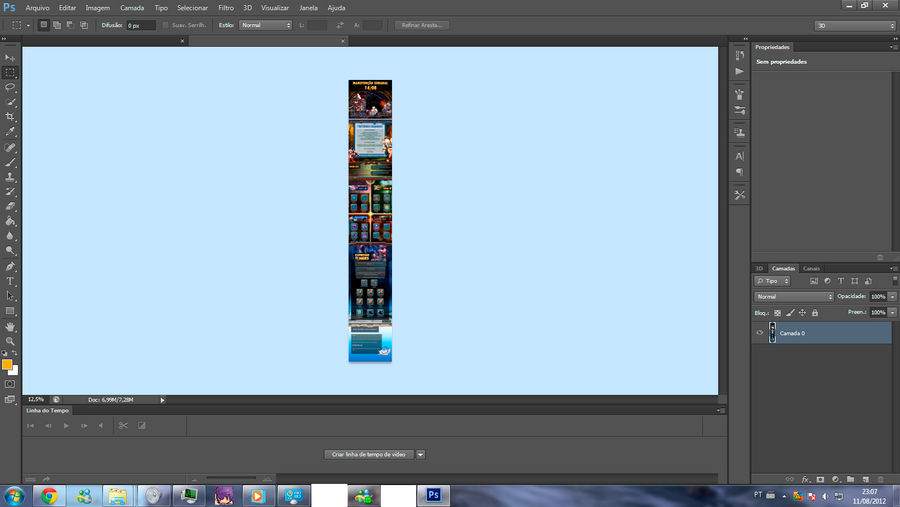
Task: Toggle lock all padlock icon
Action: (x=815, y=313)
